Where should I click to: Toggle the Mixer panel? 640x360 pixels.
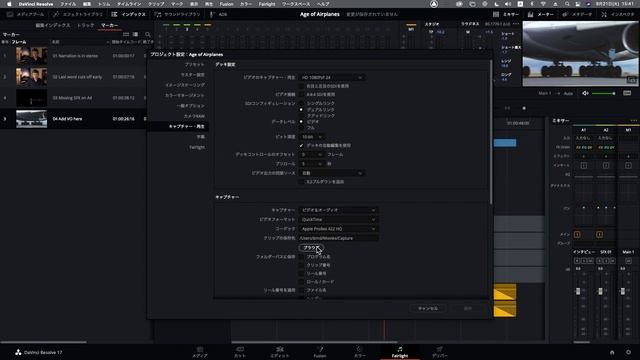(506, 14)
